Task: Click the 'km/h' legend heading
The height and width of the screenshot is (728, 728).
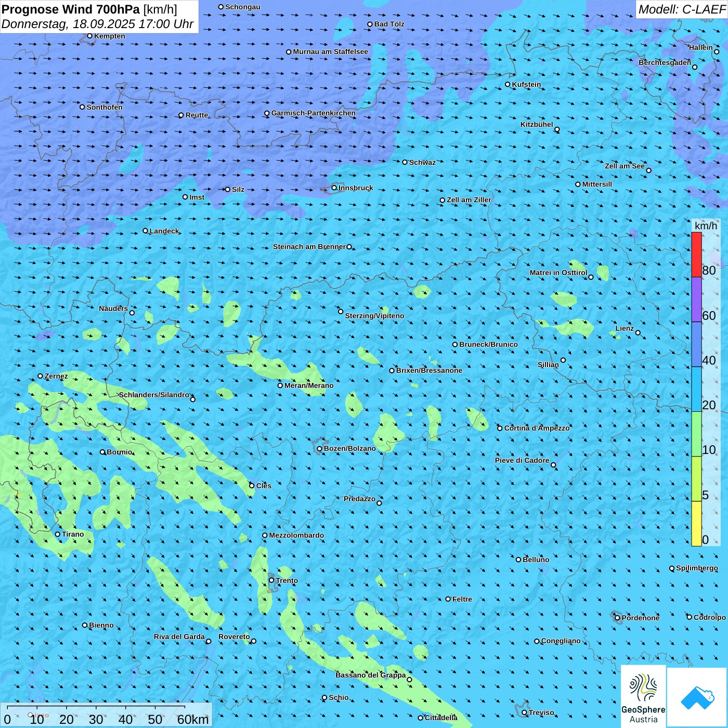Action: coord(706,226)
